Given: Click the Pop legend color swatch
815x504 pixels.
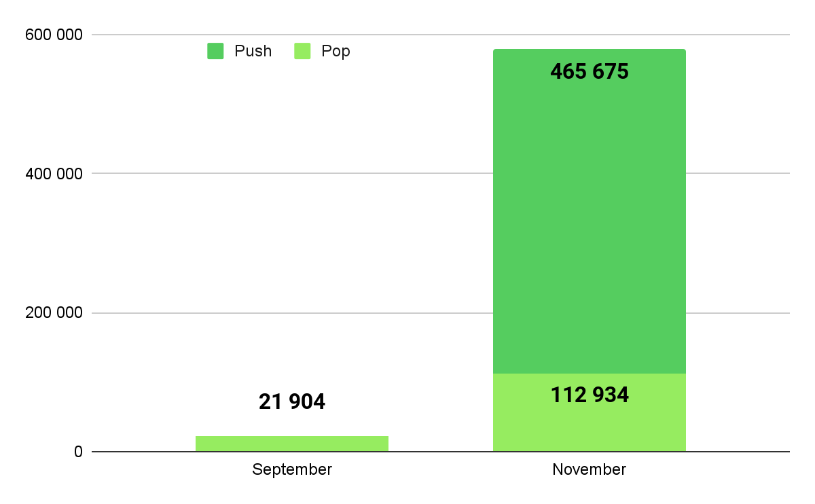Looking at the screenshot, I should tap(302, 51).
